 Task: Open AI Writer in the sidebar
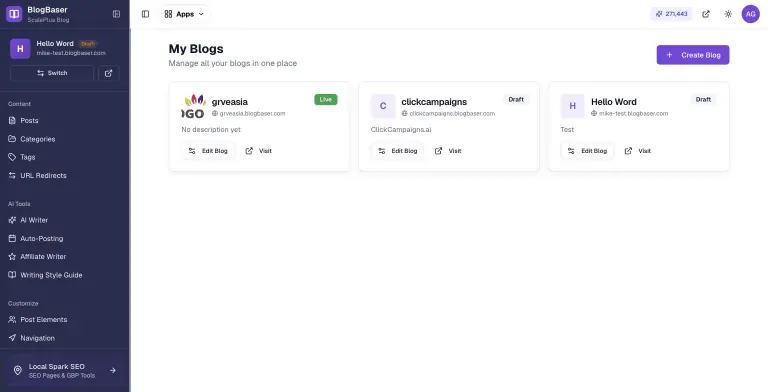[x=34, y=220]
